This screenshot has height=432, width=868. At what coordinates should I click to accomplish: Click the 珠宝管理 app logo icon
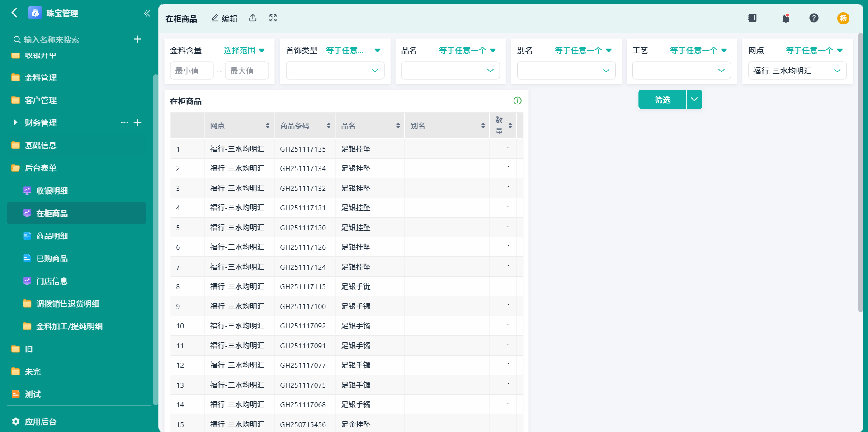35,13
